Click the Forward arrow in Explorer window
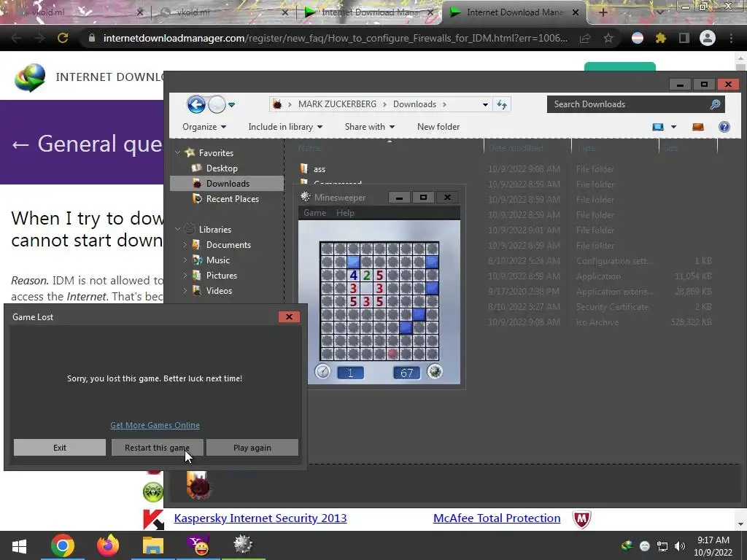This screenshot has height=560, width=747. pyautogui.click(x=217, y=104)
